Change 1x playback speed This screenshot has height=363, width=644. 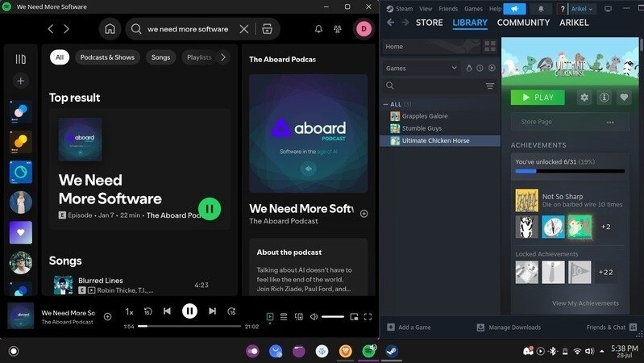[x=130, y=312]
